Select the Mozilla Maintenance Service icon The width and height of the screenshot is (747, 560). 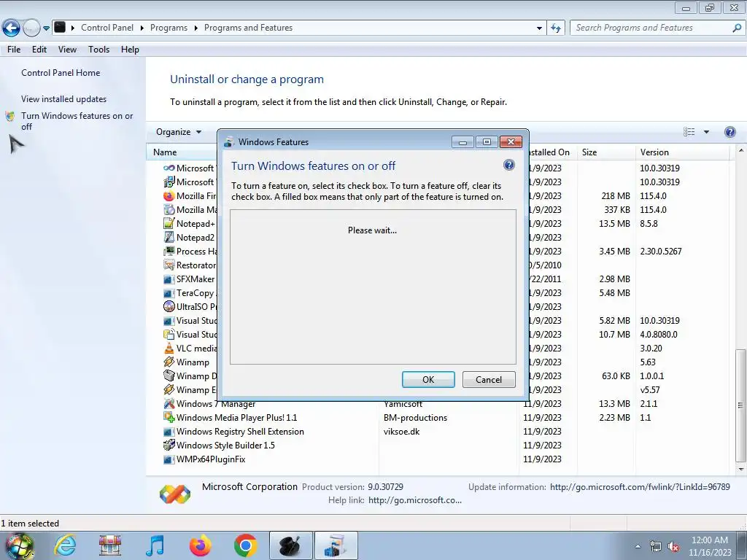pos(169,209)
